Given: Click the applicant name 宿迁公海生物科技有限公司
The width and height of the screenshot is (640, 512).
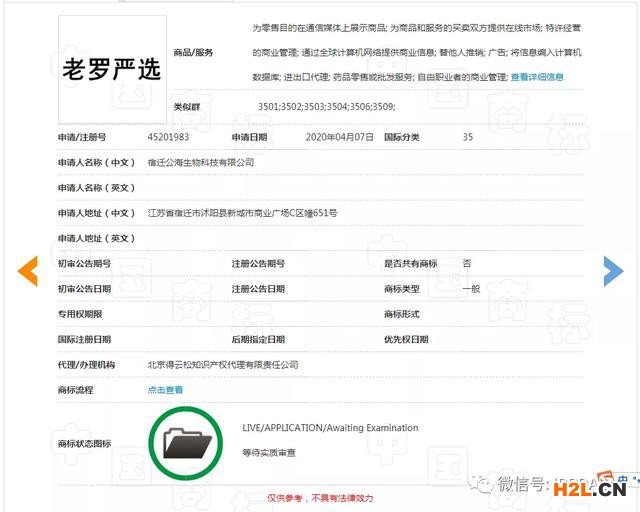Looking at the screenshot, I should tap(200, 162).
